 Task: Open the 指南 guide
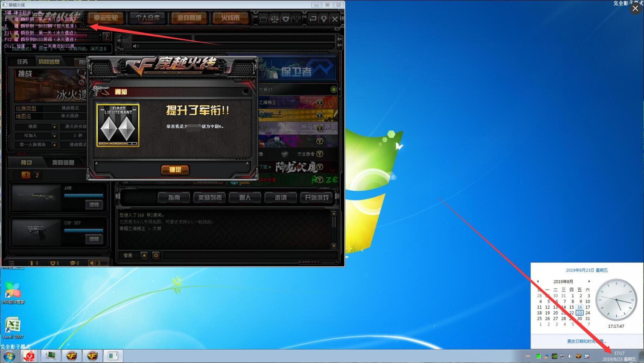[x=174, y=197]
